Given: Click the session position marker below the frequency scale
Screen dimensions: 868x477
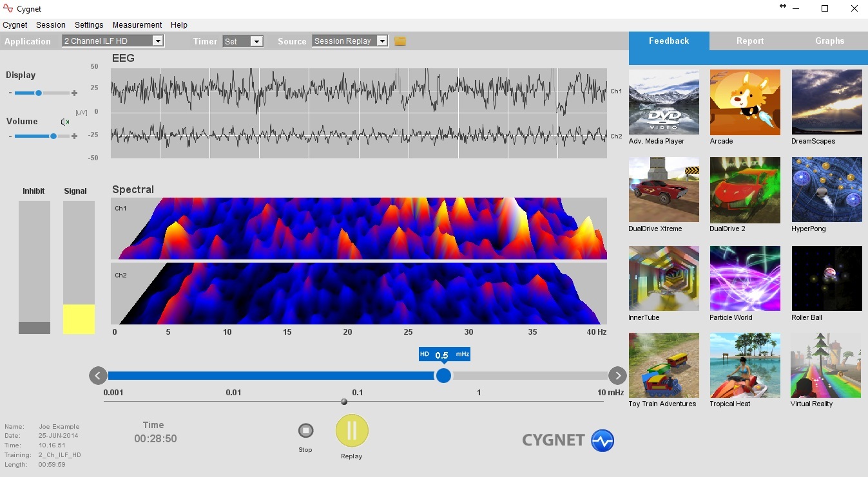Looking at the screenshot, I should coord(344,402).
